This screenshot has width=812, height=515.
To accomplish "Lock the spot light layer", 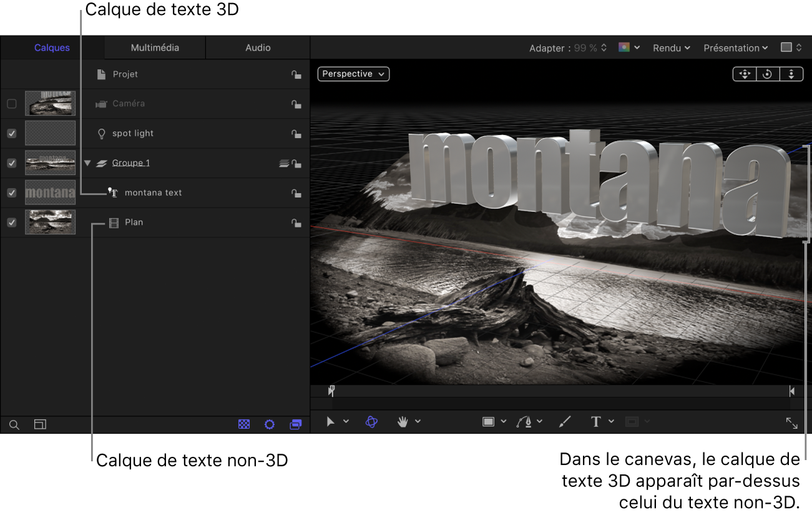I will coord(296,134).
